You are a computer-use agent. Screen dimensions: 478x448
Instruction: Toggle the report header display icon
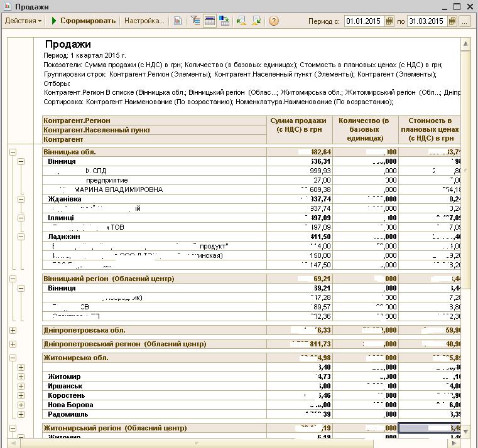point(210,21)
